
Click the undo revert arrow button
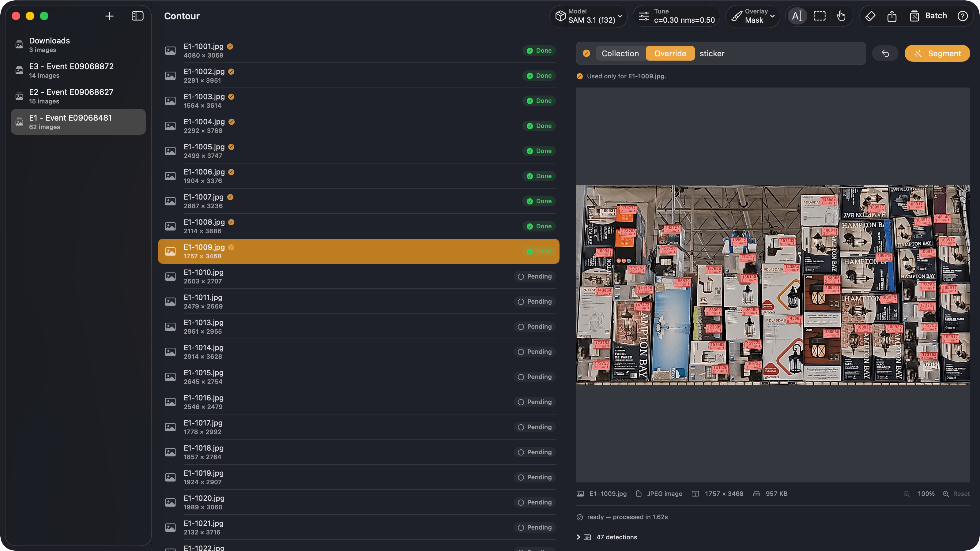(885, 54)
